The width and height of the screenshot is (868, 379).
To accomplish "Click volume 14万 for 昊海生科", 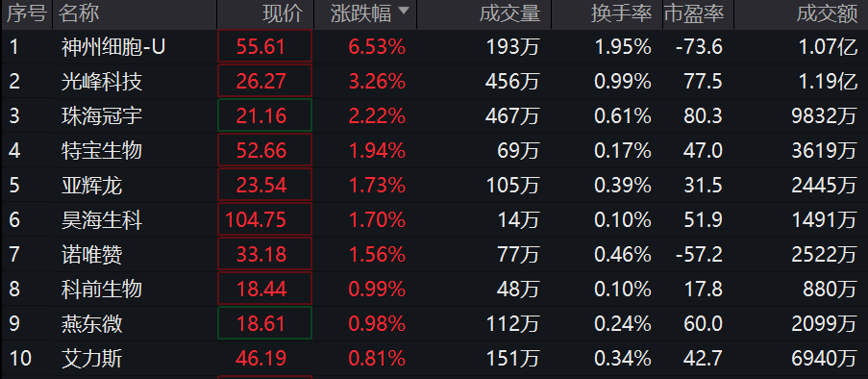I will point(518,220).
